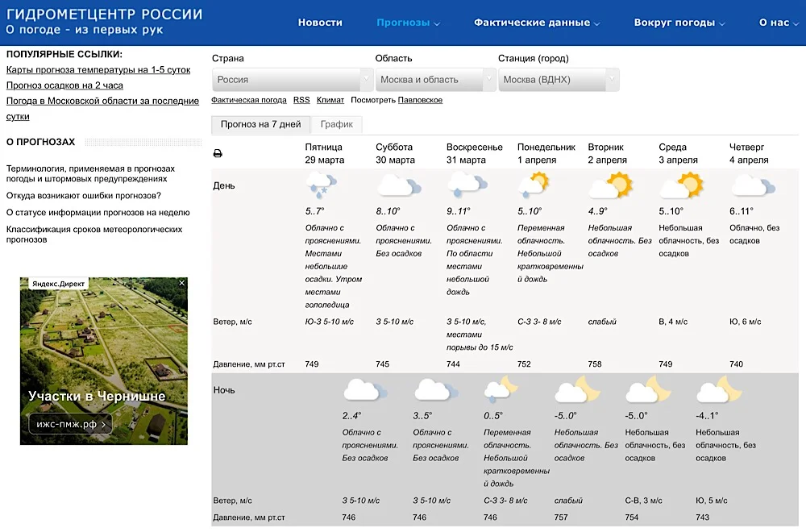The image size is (806, 532).
Task: Expand the Прогнозы navigation menu
Action: 408,23
